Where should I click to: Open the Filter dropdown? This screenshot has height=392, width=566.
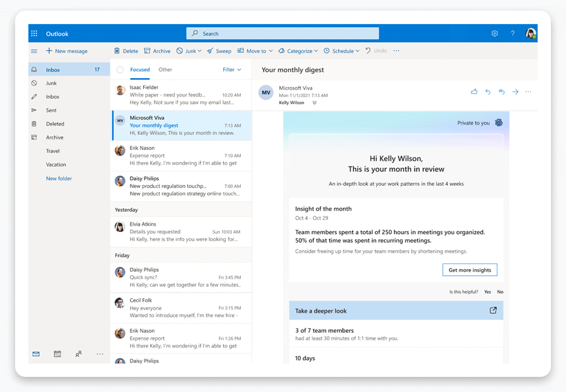(232, 70)
